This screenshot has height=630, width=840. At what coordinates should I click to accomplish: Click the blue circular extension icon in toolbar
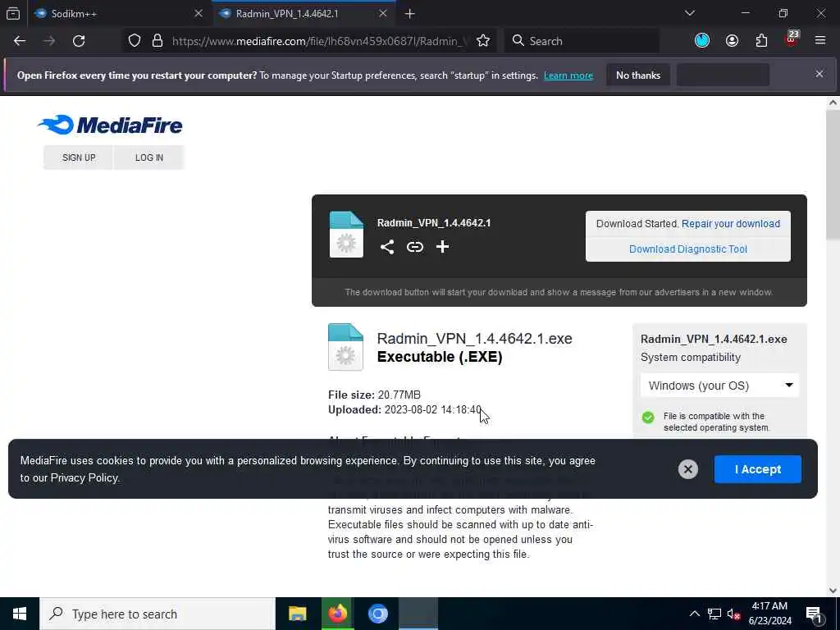tap(702, 40)
